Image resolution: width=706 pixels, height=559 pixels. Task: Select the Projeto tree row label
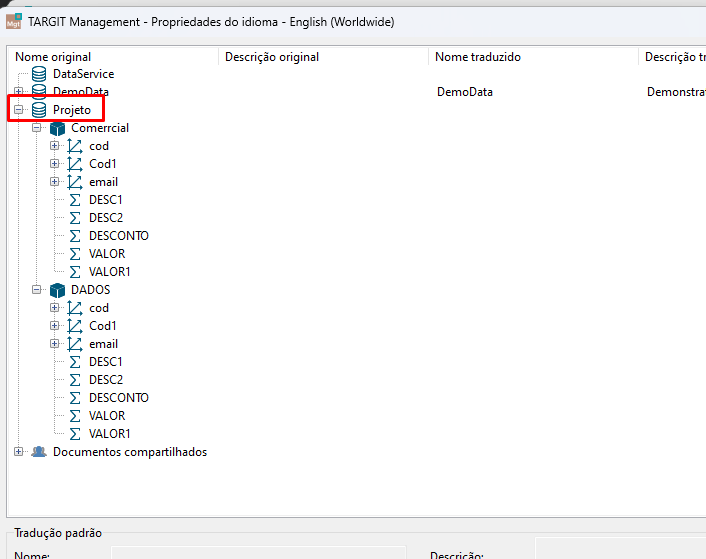[x=72, y=110]
